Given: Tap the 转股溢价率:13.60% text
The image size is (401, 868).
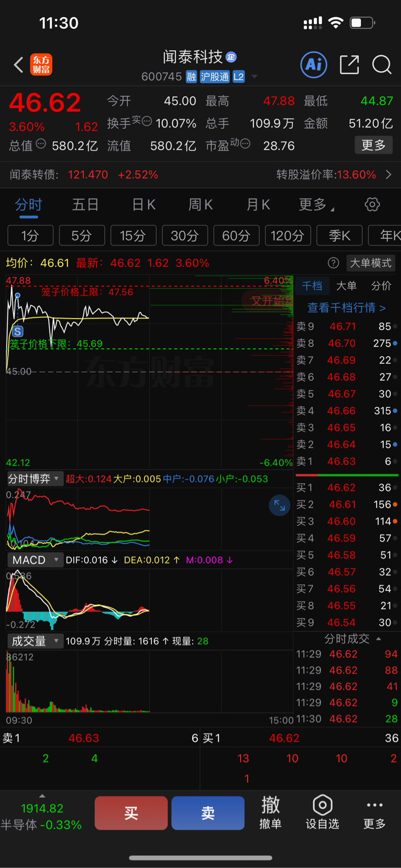Looking at the screenshot, I should pos(326,174).
